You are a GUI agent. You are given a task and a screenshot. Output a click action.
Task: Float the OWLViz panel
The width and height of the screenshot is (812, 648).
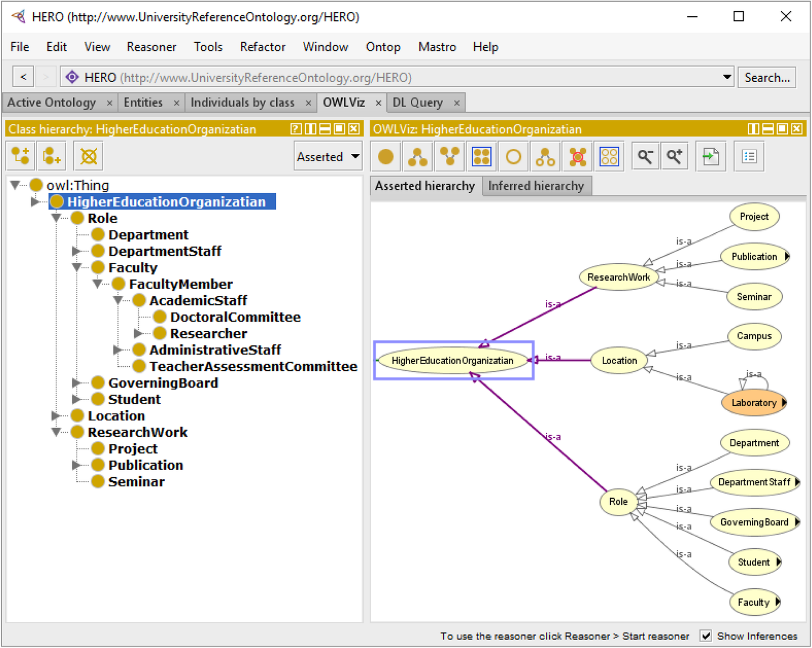tap(782, 129)
